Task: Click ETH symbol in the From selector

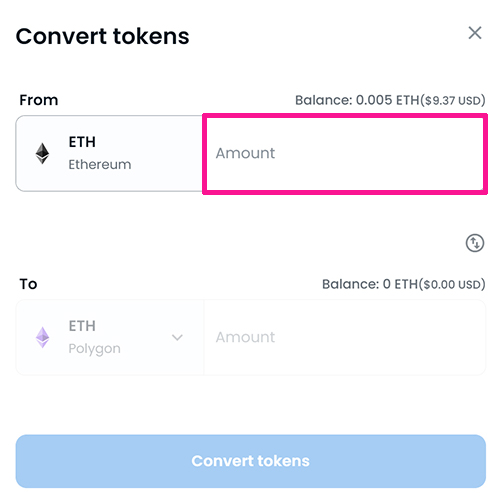Action: tap(82, 142)
